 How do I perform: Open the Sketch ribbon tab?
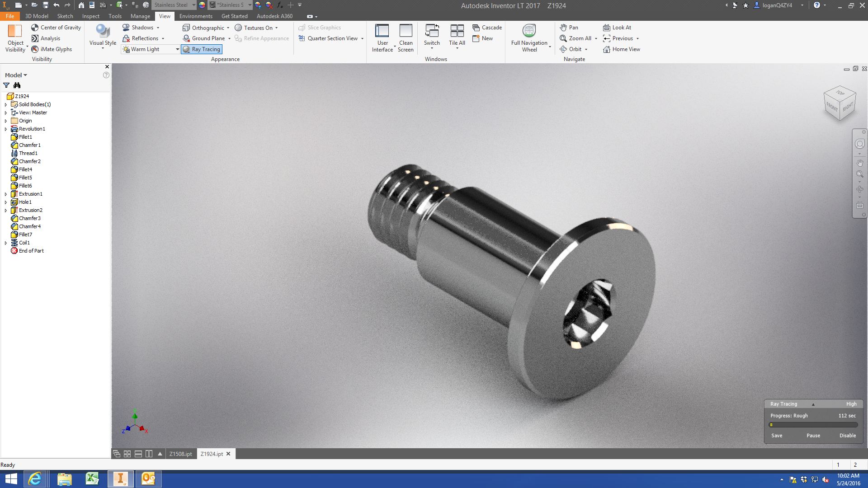coord(65,16)
